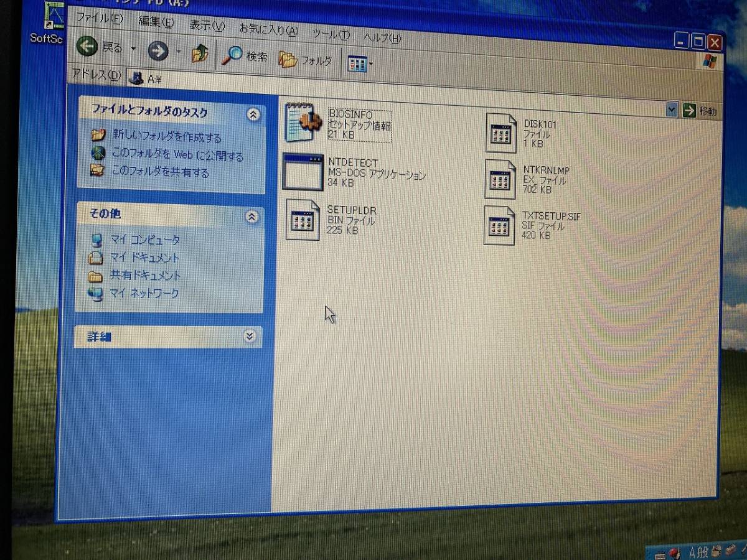Open マイ ネットワーク link

tap(144, 293)
